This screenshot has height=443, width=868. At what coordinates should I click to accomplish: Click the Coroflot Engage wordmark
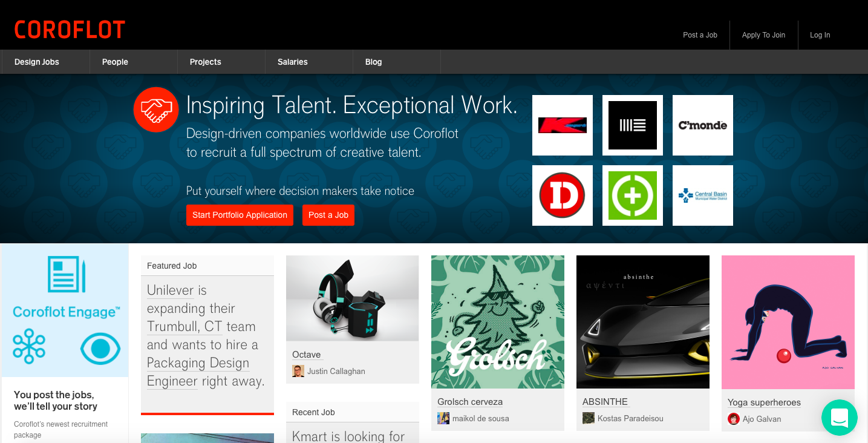tap(67, 312)
